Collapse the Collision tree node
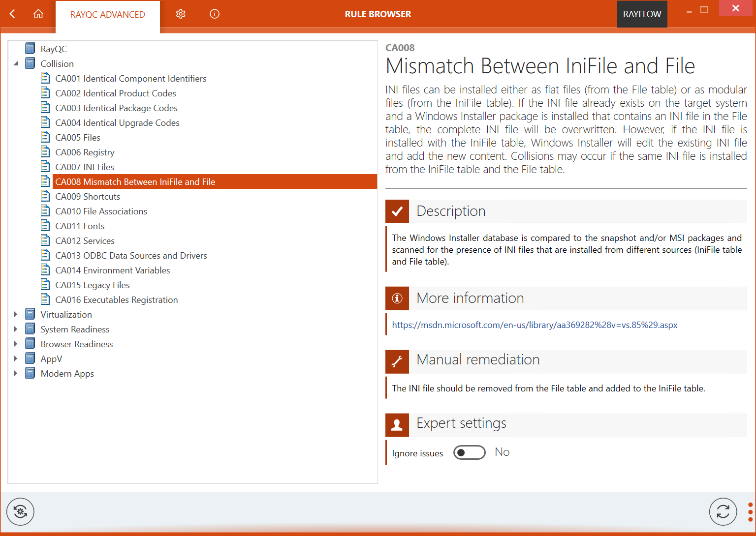Image resolution: width=756 pixels, height=536 pixels. click(x=16, y=63)
